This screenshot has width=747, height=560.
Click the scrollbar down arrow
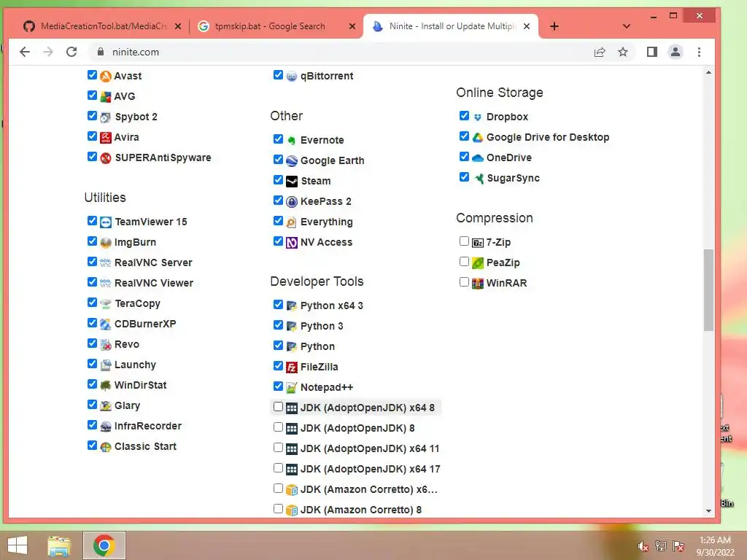pyautogui.click(x=708, y=510)
